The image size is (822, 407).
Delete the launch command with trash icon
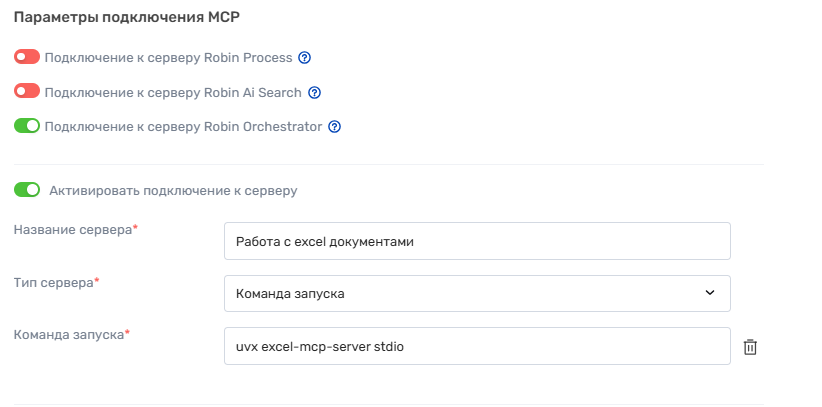coord(751,347)
